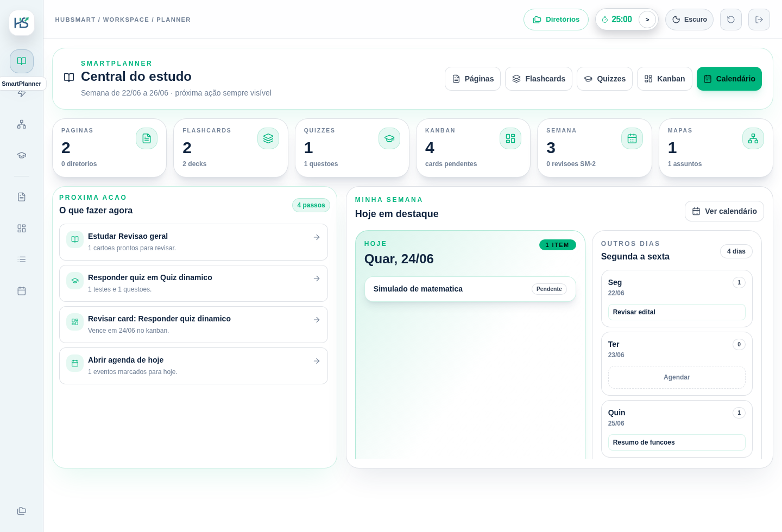This screenshot has height=532, width=782.
Task: Open the hierarchy map icon in sidebar
Action: click(22, 124)
